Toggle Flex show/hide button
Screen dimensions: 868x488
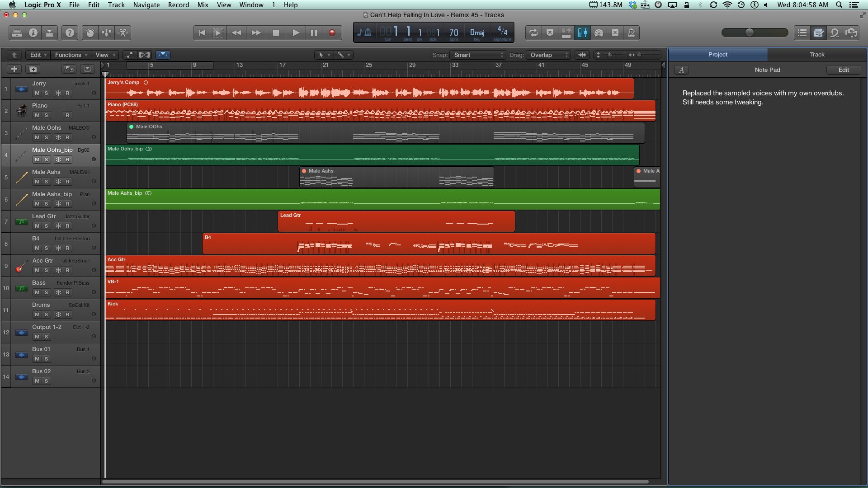coord(144,55)
